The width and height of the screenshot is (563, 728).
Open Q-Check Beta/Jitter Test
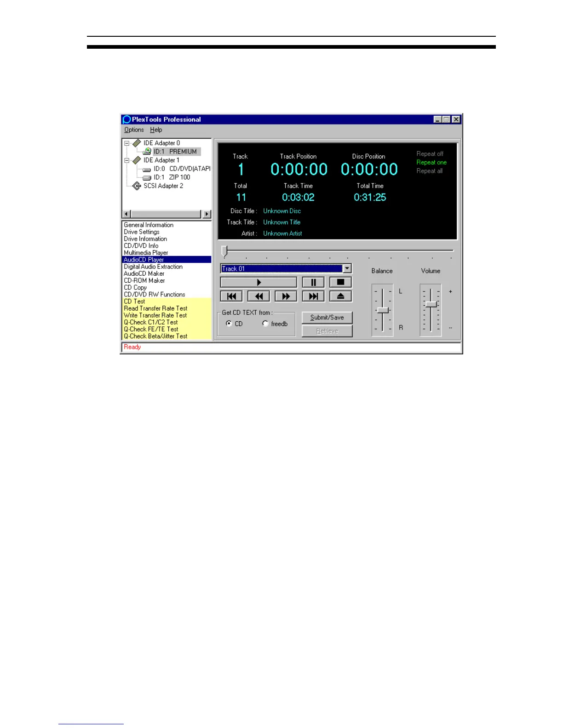pyautogui.click(x=155, y=336)
